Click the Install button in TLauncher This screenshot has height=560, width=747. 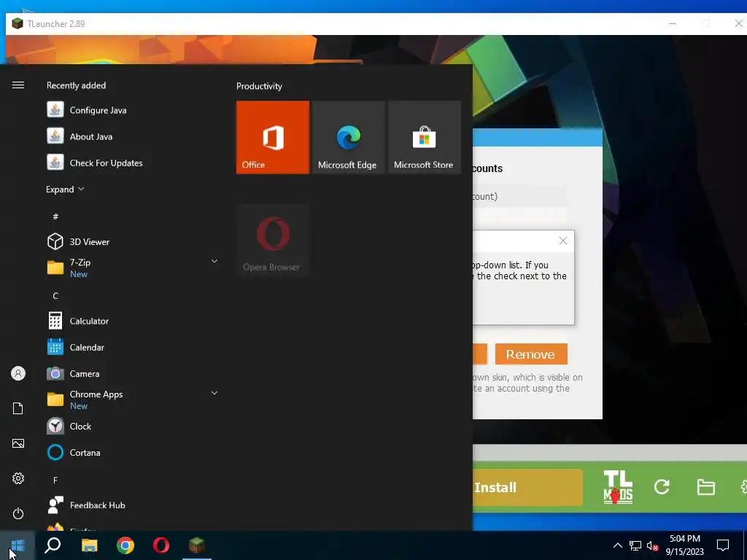click(527, 487)
